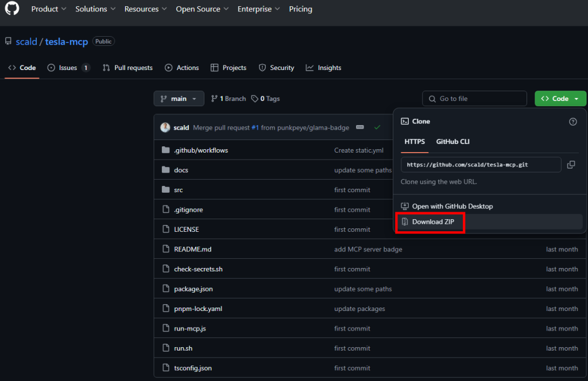Switch to the Security tab
Image resolution: width=588 pixels, height=381 pixels.
tap(276, 68)
